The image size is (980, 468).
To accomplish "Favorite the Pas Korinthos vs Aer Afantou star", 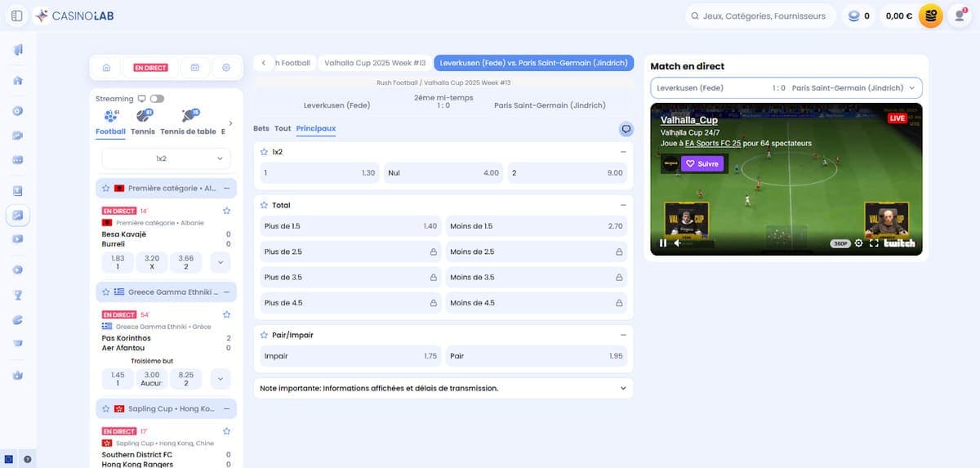I will pyautogui.click(x=226, y=314).
